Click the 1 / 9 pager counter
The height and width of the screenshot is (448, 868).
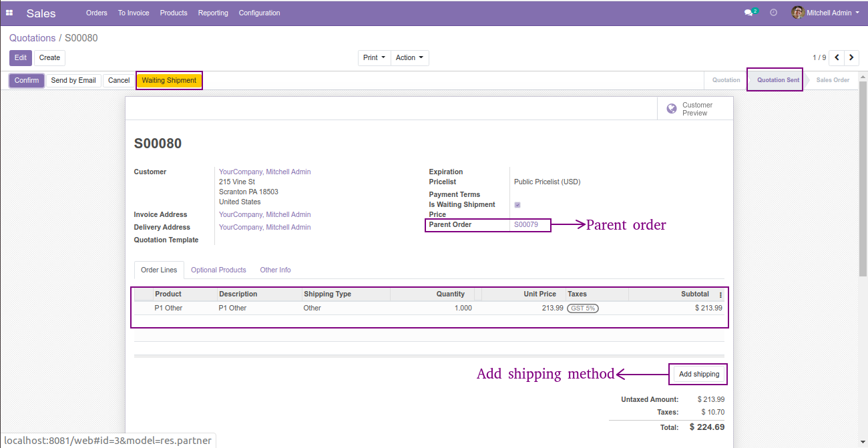coord(819,58)
